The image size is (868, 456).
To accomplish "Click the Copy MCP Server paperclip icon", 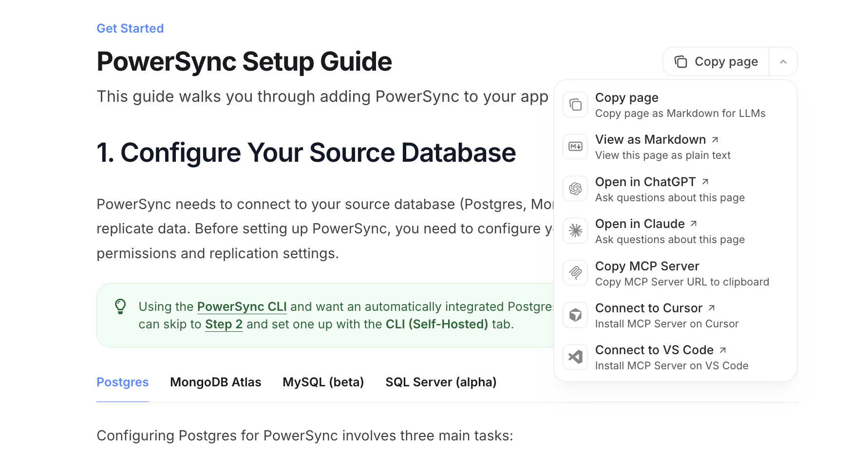I will click(x=575, y=273).
